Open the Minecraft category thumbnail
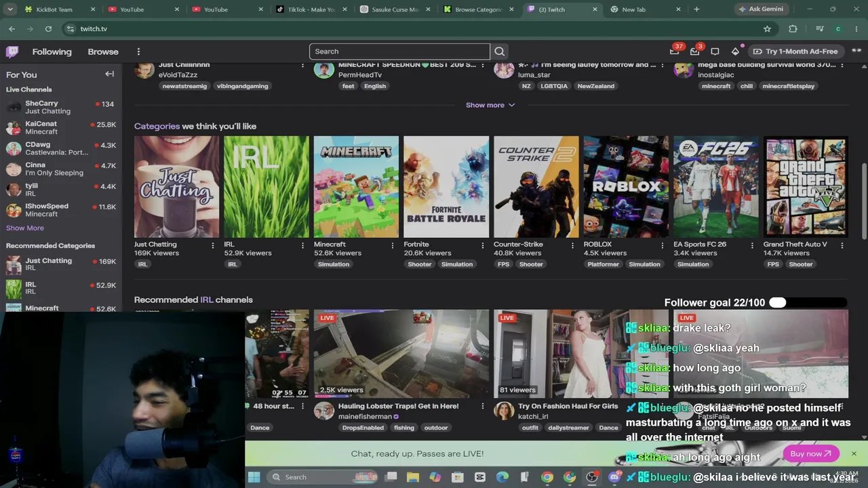 [x=356, y=186]
